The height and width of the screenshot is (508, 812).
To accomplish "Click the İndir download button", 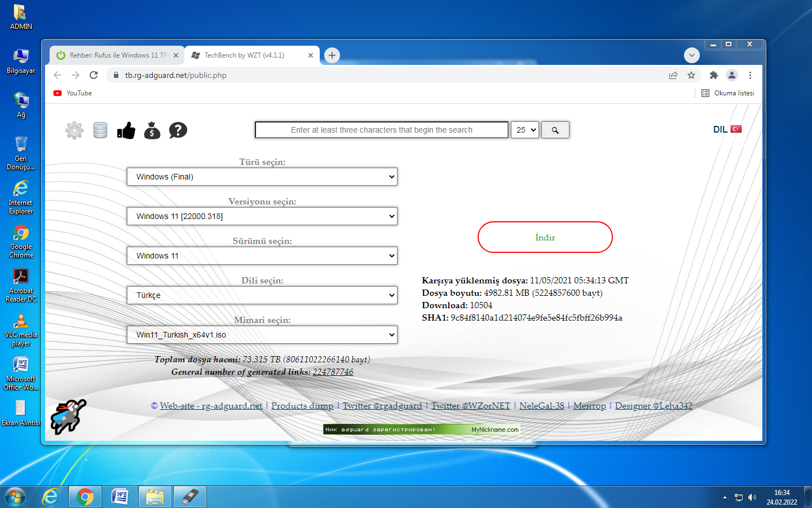I will [545, 237].
